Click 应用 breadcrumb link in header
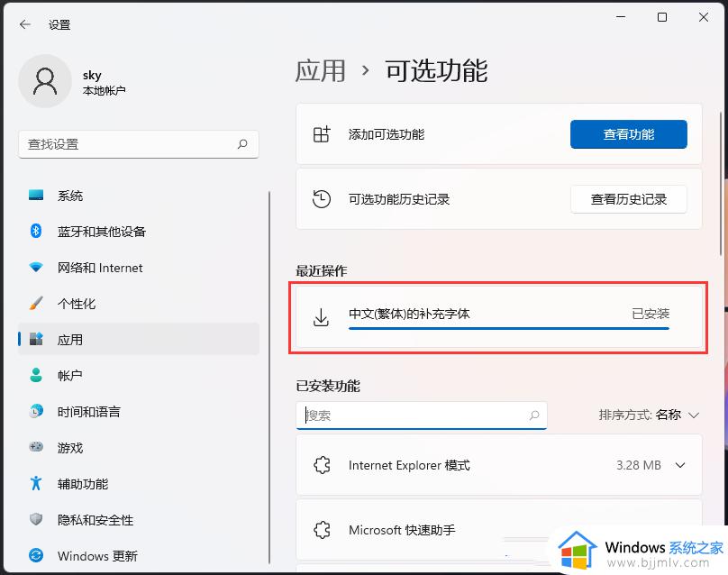 click(321, 70)
